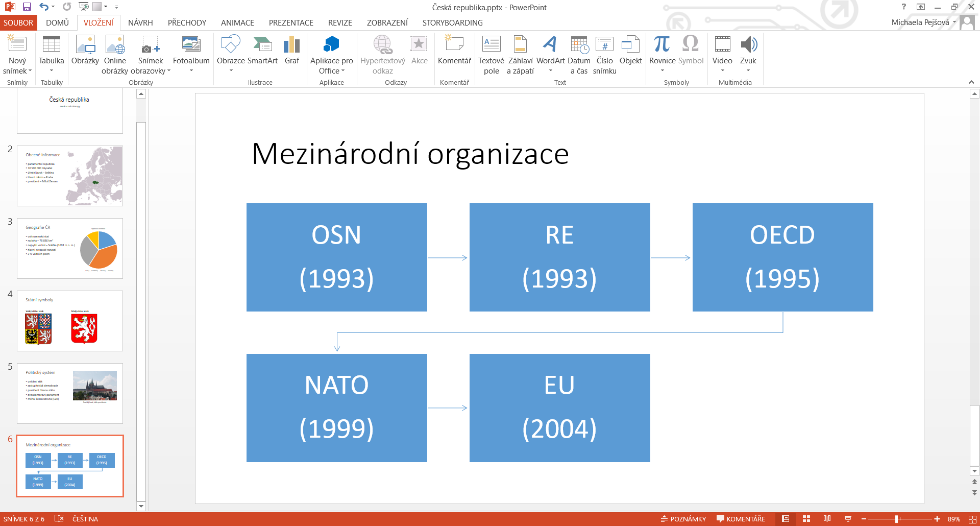Open Aplikace pro Office
980x526 pixels.
click(332, 55)
